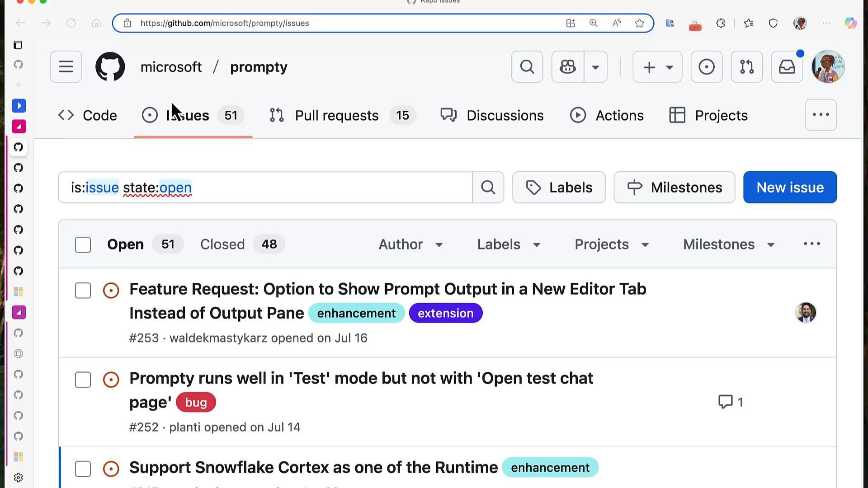Bookmark page with favorites star icon
The width and height of the screenshot is (868, 488).
tap(639, 23)
